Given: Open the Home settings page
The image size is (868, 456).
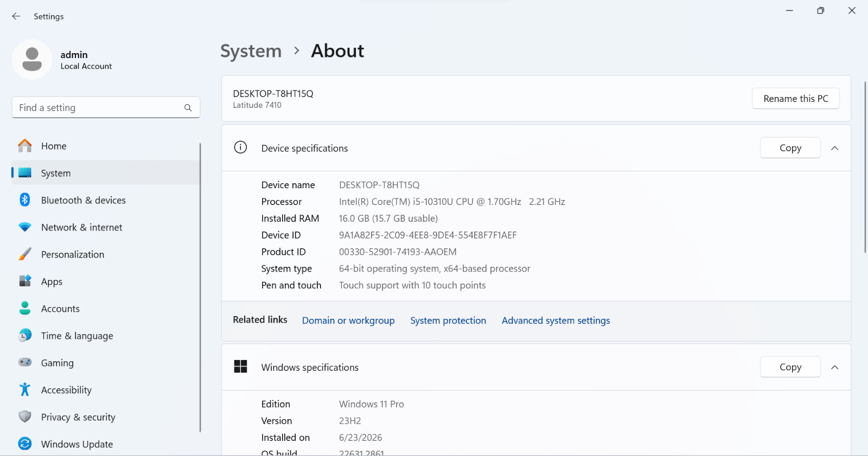Looking at the screenshot, I should tap(106, 146).
